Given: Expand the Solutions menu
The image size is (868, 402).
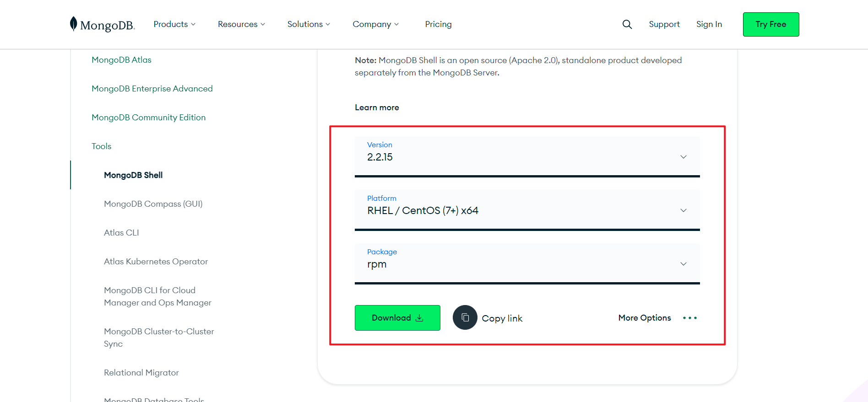Looking at the screenshot, I should point(309,24).
